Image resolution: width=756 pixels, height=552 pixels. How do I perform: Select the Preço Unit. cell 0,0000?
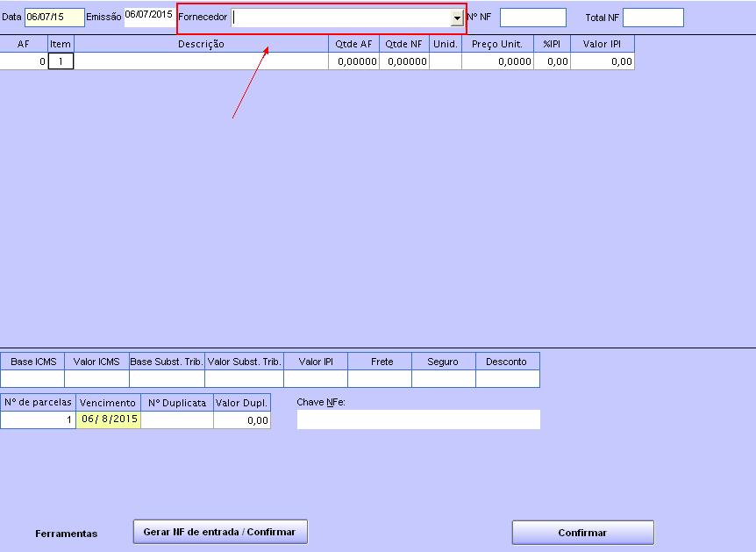click(497, 61)
